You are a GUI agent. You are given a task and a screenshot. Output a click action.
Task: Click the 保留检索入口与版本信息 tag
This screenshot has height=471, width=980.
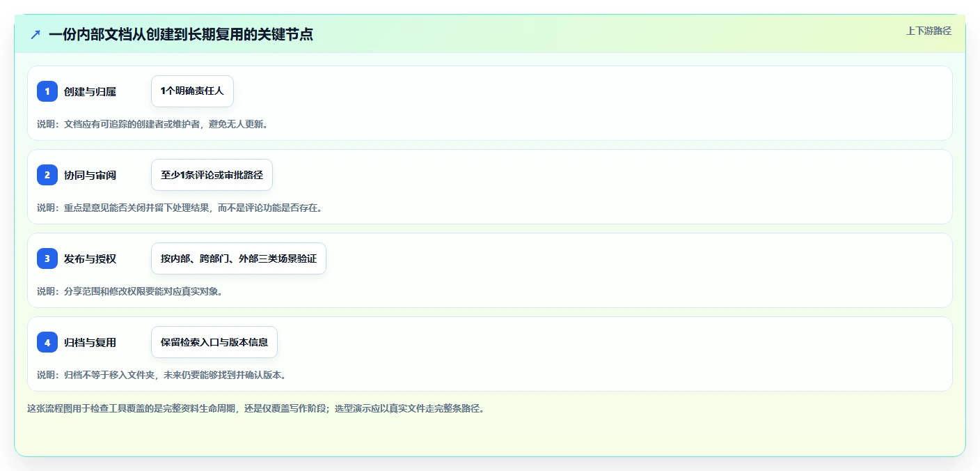214,342
